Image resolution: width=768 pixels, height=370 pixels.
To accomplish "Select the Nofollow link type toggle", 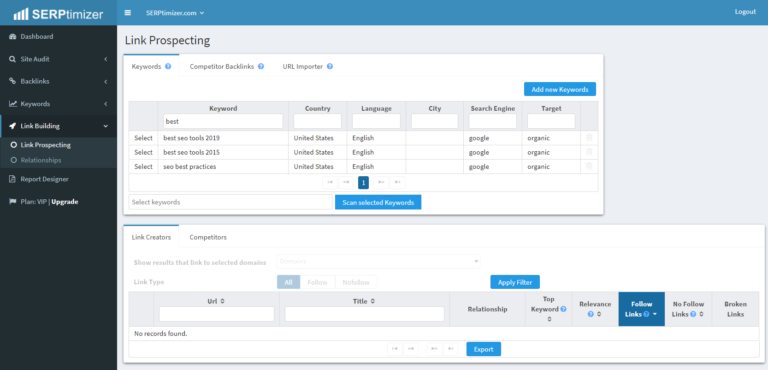I will 356,282.
